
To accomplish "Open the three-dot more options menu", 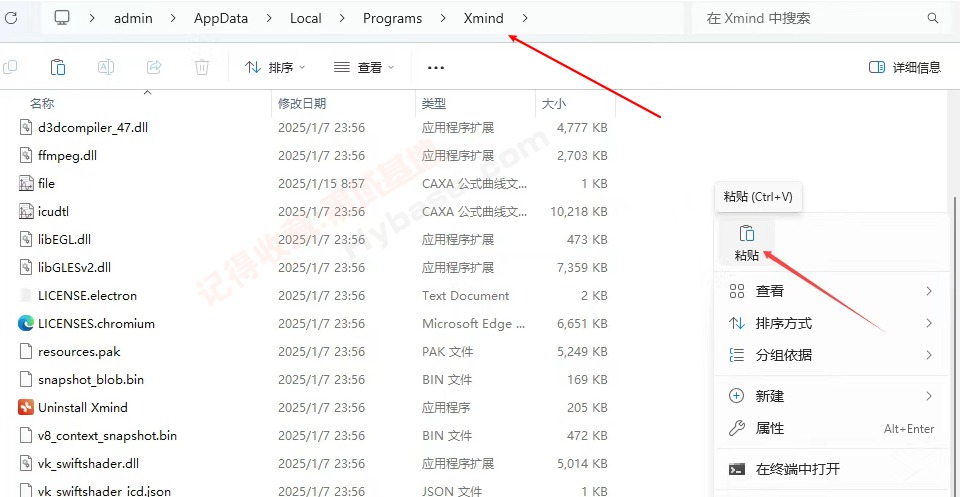I will pos(435,67).
